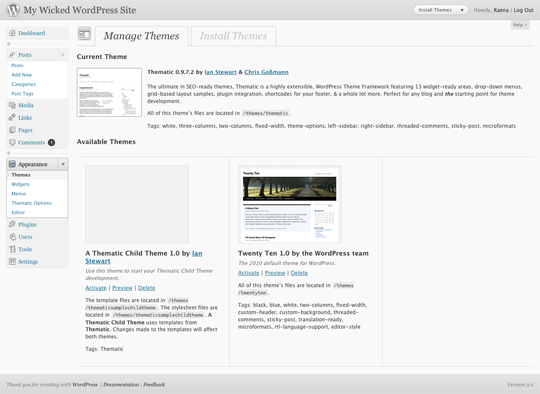
Task: Open WordPress link in footer
Action: click(85, 385)
